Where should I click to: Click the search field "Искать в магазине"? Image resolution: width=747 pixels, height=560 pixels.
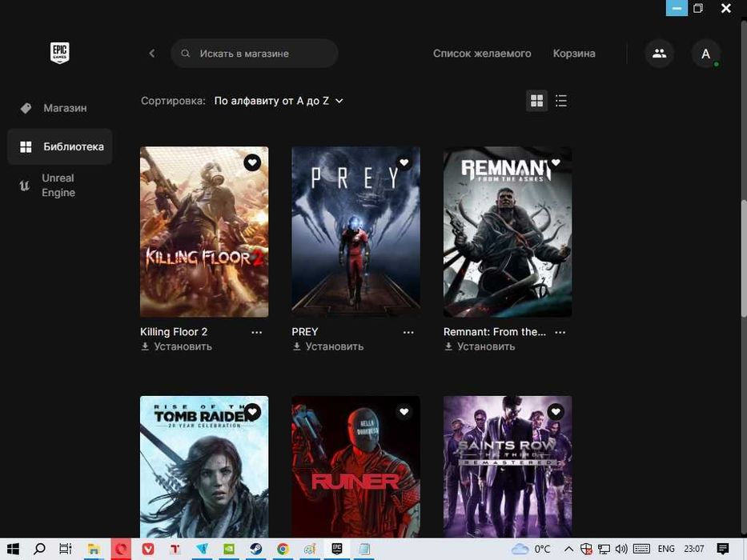click(255, 54)
